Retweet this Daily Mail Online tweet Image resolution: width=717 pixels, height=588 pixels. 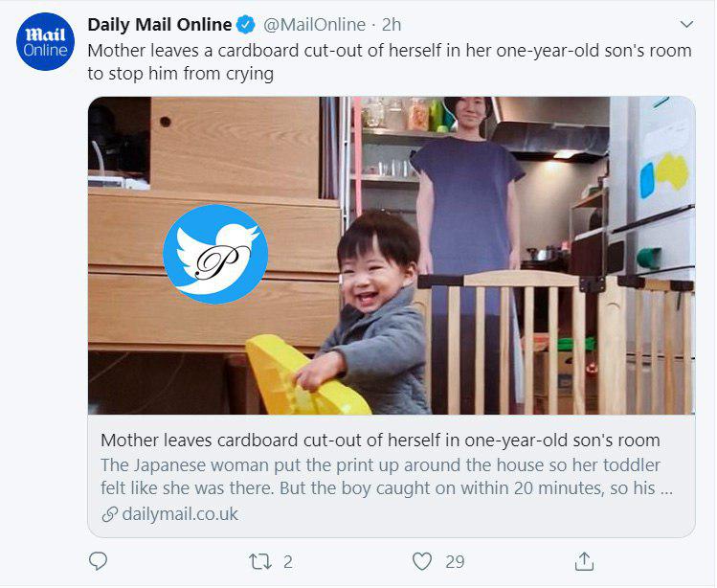259,561
